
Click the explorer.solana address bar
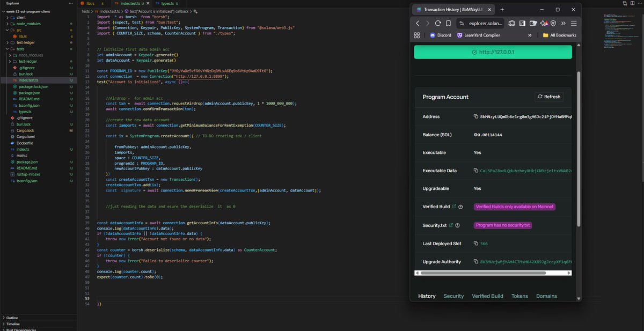coord(481,23)
